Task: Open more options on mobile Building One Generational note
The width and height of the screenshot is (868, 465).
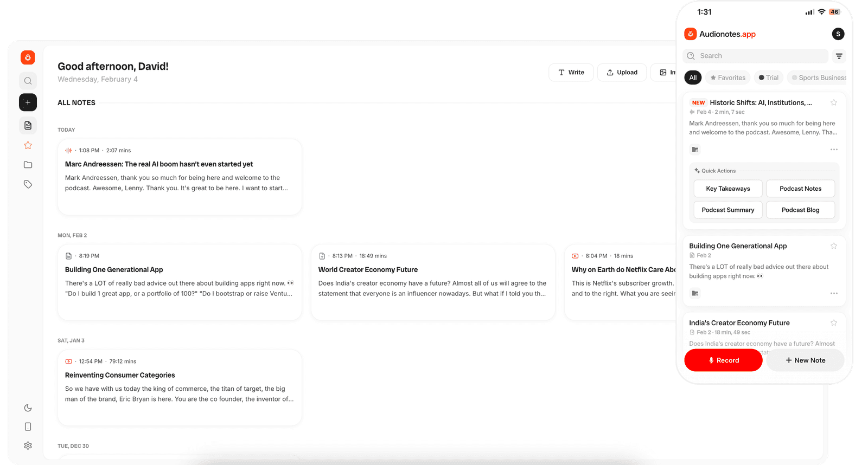Action: [x=834, y=293]
